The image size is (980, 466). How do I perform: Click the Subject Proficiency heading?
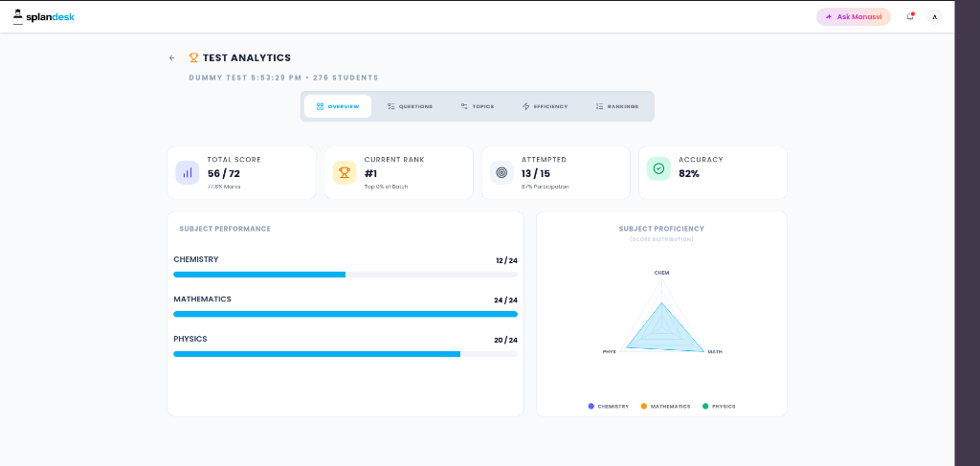tap(661, 229)
